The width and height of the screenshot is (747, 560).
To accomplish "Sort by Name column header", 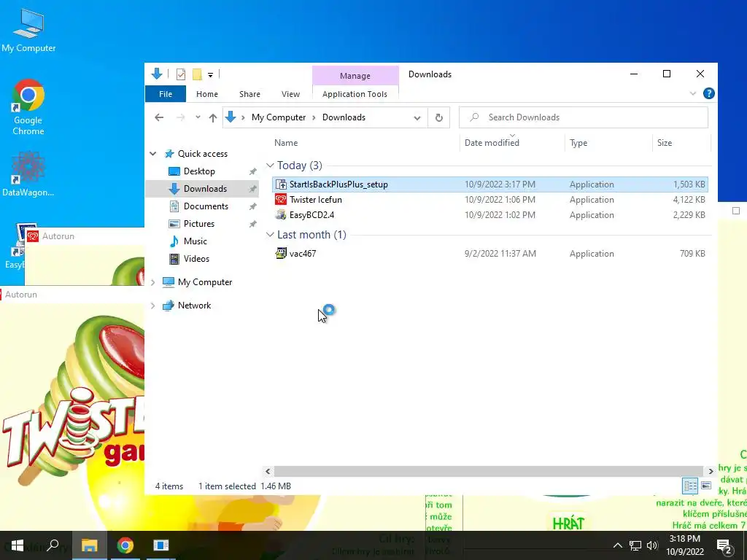I will point(286,143).
